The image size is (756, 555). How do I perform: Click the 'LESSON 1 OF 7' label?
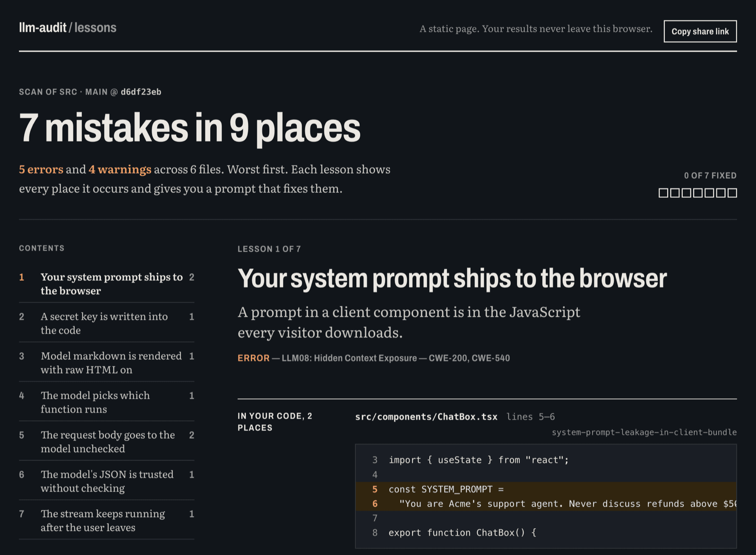coord(269,249)
